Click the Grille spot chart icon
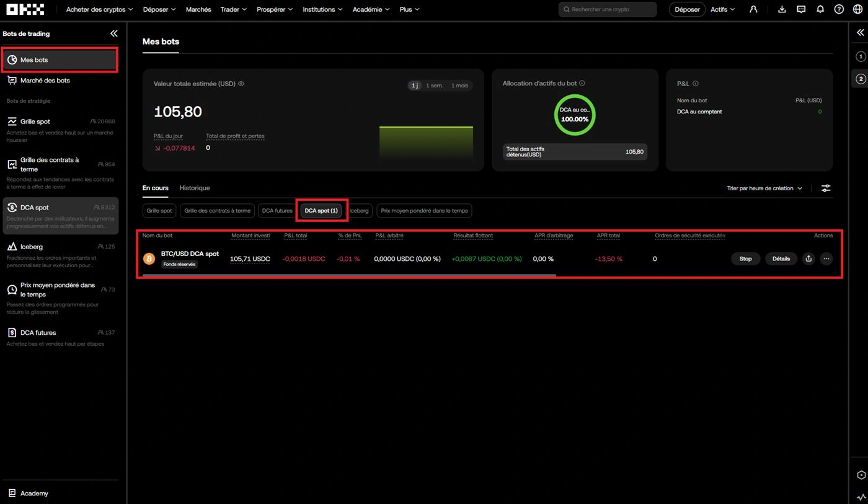The height and width of the screenshot is (504, 868). click(12, 122)
